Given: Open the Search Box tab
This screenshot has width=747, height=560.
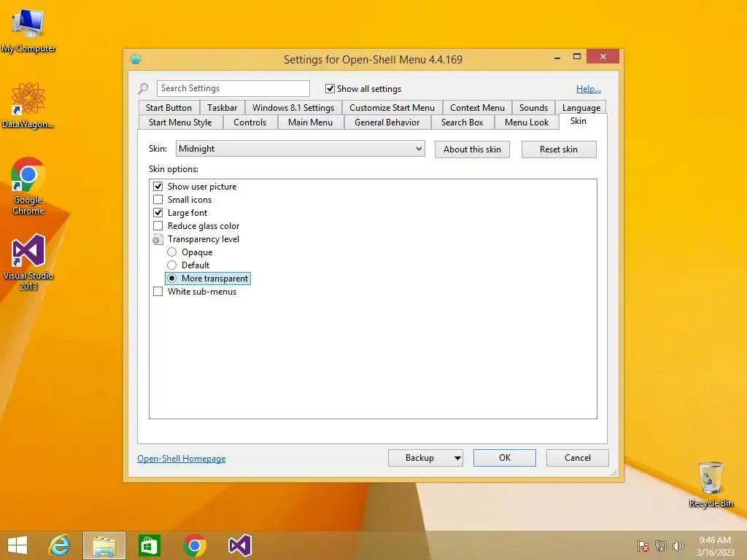Looking at the screenshot, I should tap(462, 122).
